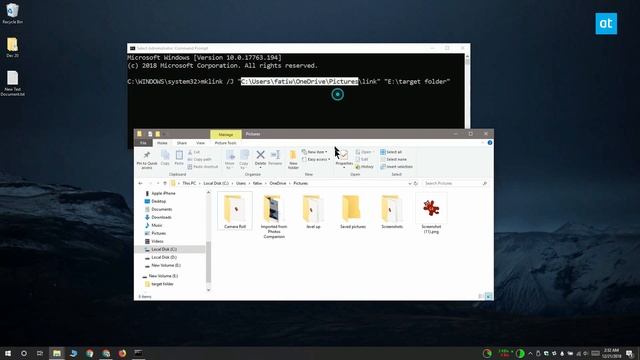This screenshot has height=360, width=640.
Task: Select Local Disk (D:) in navigation pane
Action: pos(160,257)
